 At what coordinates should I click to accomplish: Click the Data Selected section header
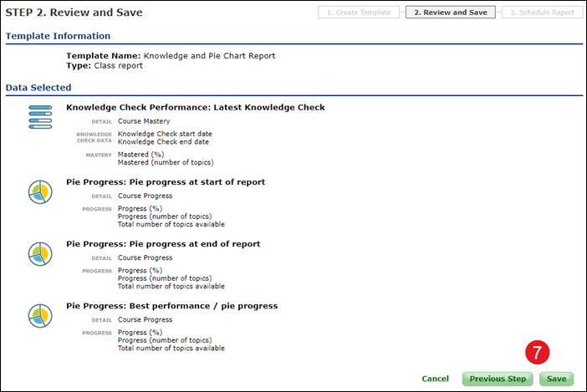pos(38,87)
